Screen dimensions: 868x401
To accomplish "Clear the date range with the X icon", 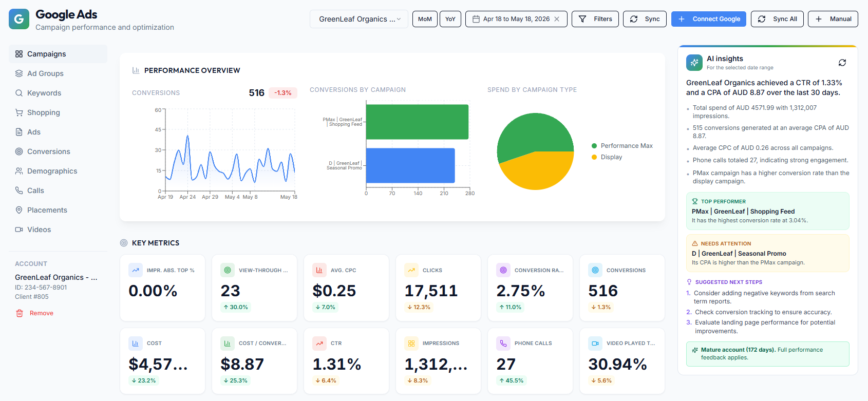I will 557,19.
